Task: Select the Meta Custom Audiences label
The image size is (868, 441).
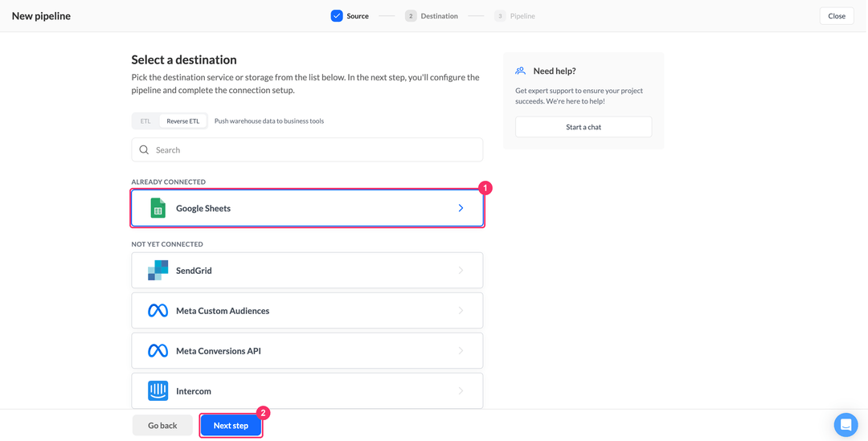Action: (223, 311)
